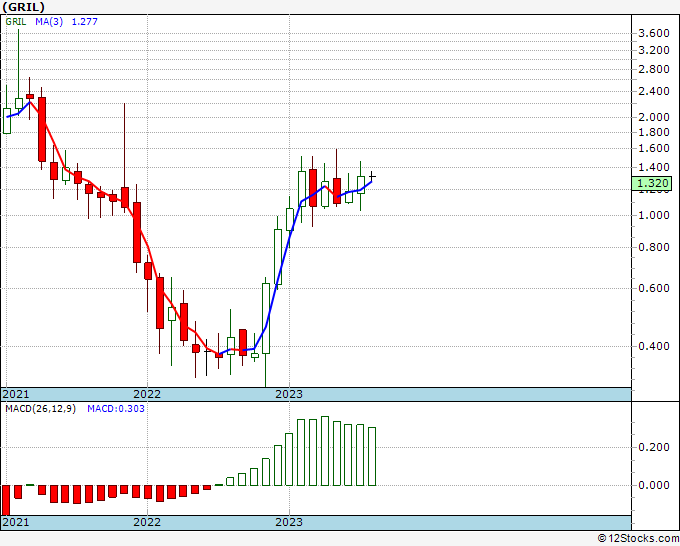Image resolution: width=680 pixels, height=546 pixels.
Task: Click the tallest green MACD histogram bar
Action: pyautogui.click(x=325, y=451)
